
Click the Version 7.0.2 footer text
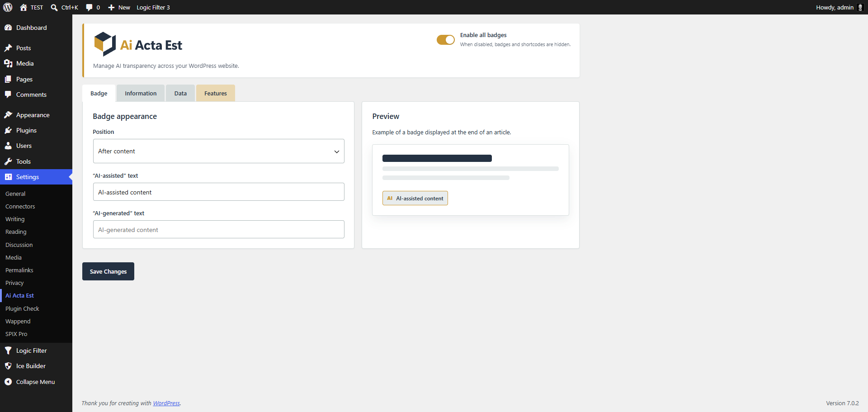(x=842, y=403)
